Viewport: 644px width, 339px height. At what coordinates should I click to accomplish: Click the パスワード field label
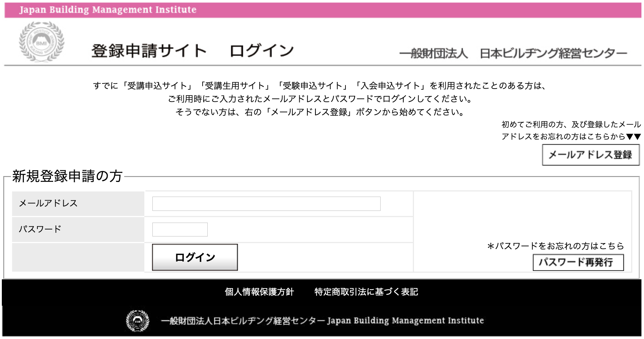point(40,229)
